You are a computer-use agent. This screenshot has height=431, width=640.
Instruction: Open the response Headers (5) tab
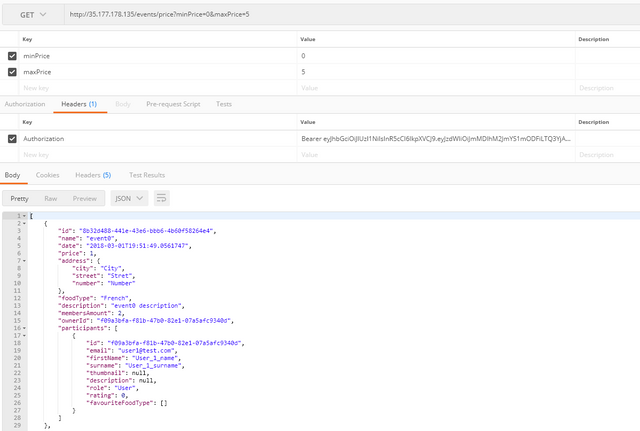coord(93,175)
